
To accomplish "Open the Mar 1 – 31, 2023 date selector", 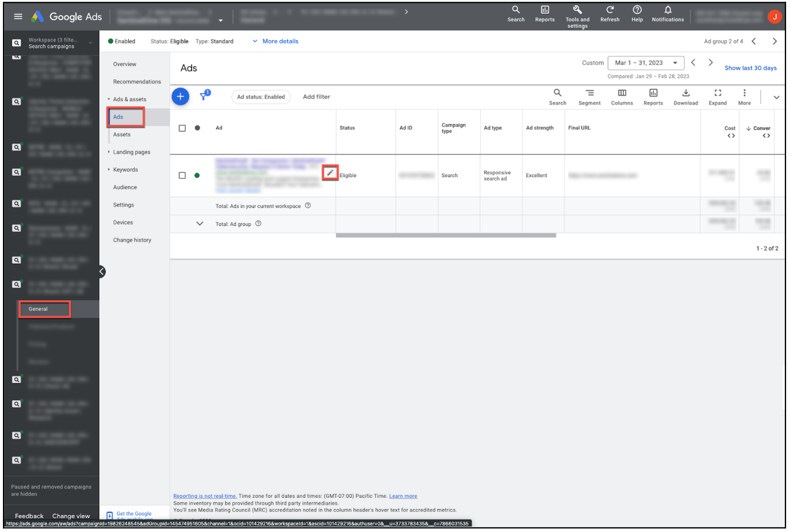I will (646, 63).
